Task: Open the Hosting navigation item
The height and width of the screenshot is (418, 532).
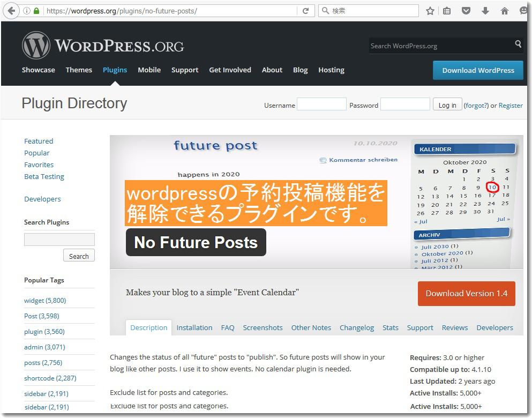Action: tap(331, 70)
